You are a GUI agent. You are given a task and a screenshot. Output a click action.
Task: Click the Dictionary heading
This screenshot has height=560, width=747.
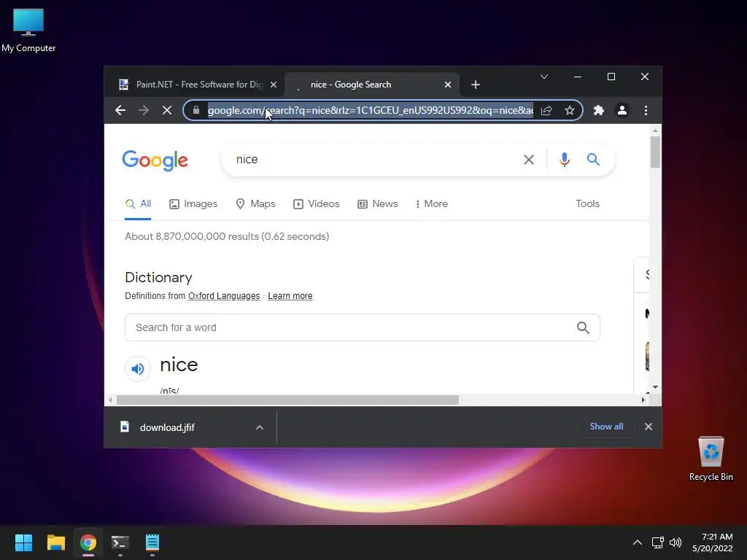(x=158, y=277)
